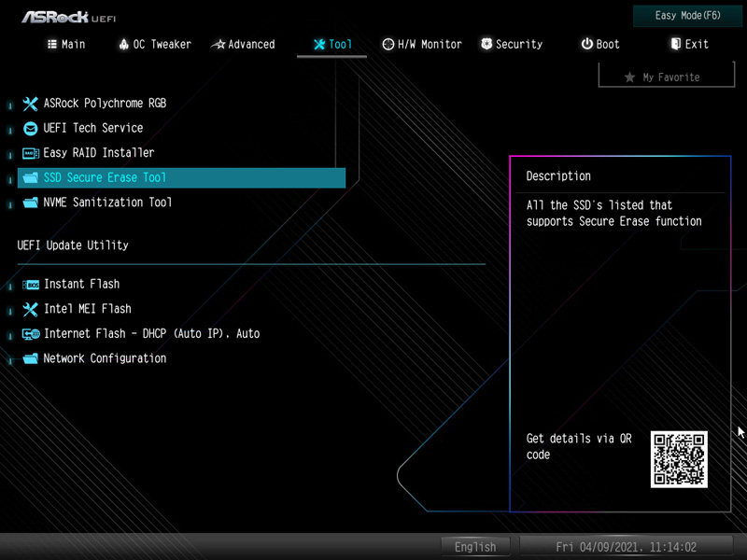Click the Easy RAID Installer drive icon

(x=31, y=153)
